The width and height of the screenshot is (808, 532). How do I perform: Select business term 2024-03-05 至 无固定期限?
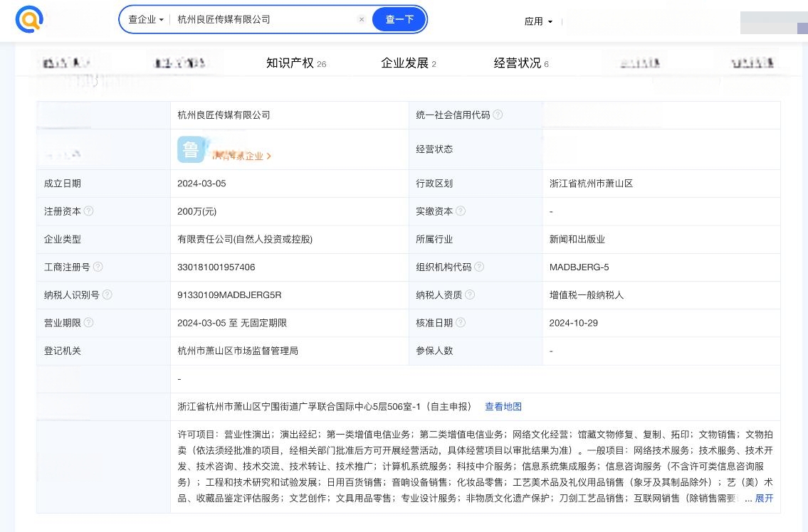pos(232,323)
